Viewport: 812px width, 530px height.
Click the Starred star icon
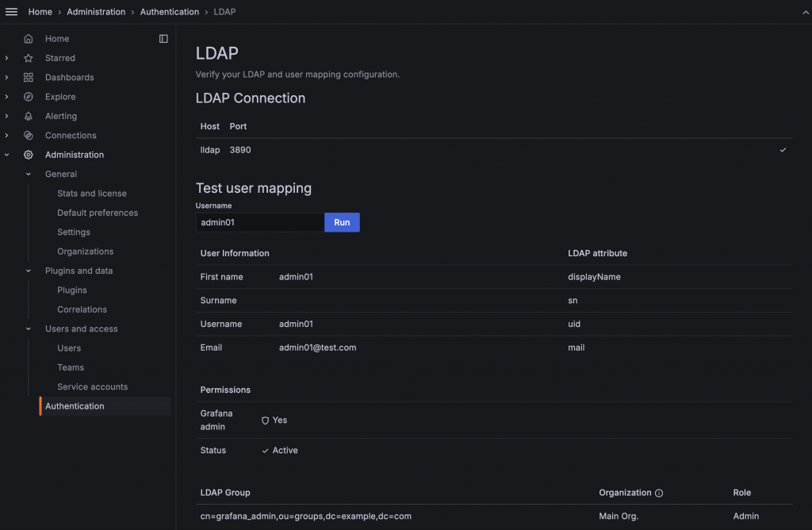[29, 58]
